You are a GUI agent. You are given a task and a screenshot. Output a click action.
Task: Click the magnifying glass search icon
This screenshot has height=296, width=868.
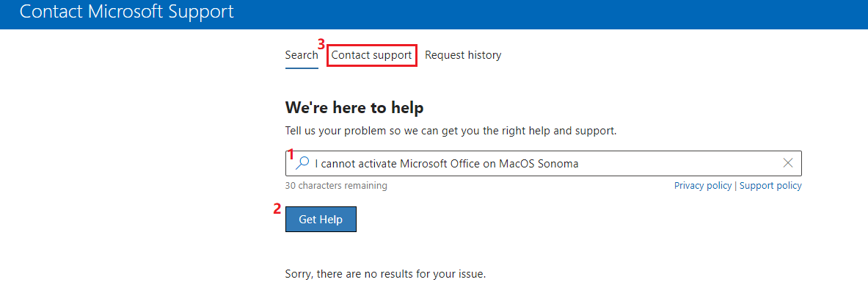point(302,164)
